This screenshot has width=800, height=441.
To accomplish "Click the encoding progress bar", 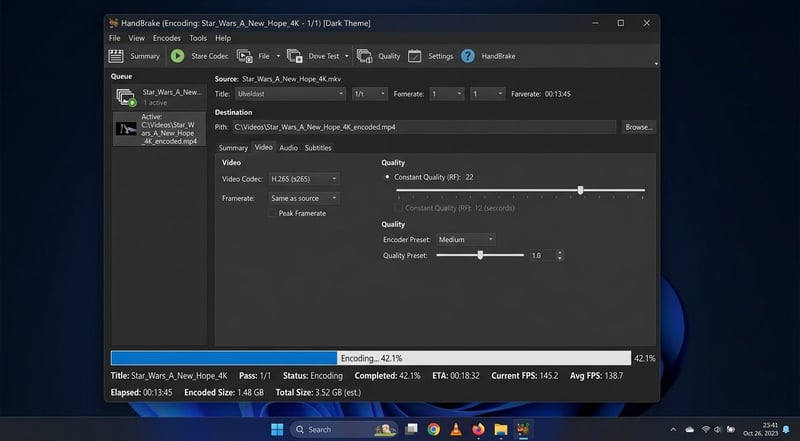I will click(x=371, y=358).
